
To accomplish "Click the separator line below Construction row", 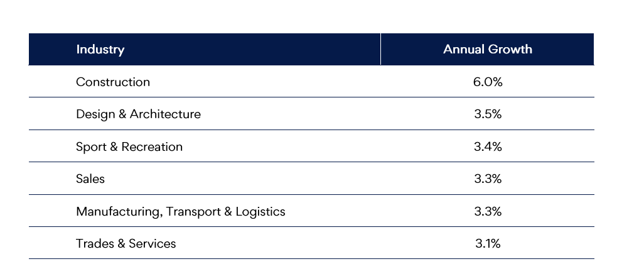I will (x=311, y=97).
